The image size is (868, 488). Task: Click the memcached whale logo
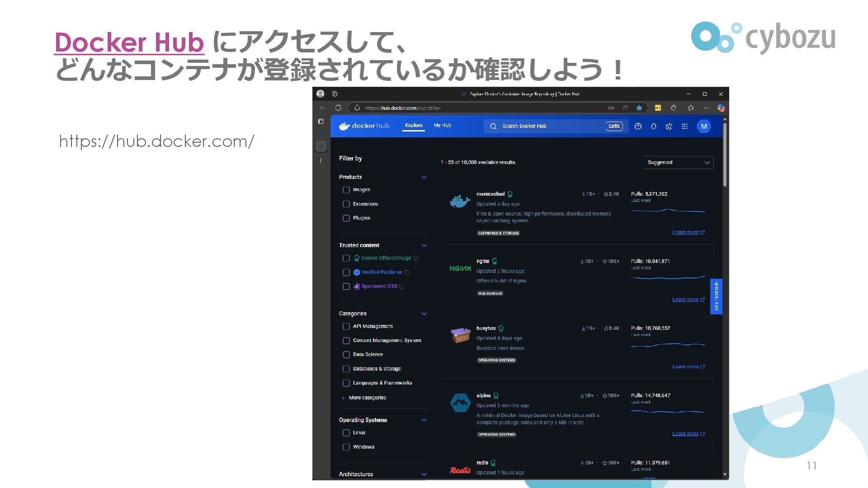coord(460,201)
